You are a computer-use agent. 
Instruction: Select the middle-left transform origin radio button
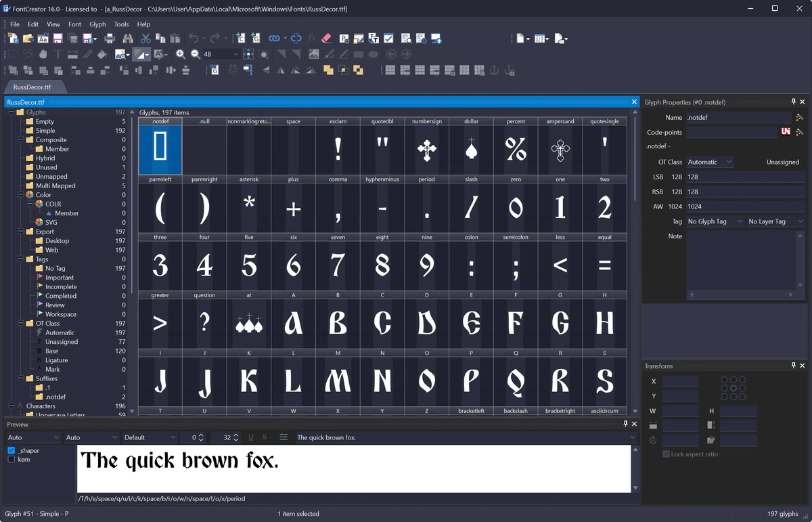click(725, 389)
